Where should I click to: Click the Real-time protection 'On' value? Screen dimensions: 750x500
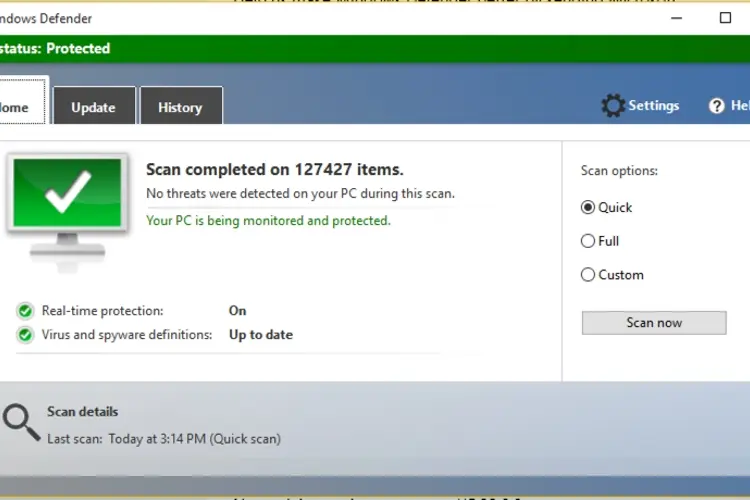237,311
